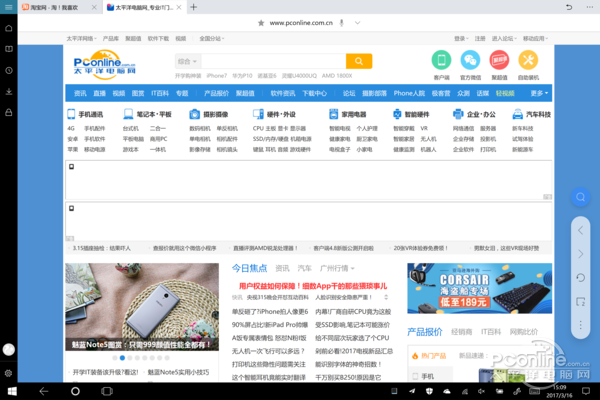
Task: Open the 笔记本·平板 category laptop icon
Action: click(128, 114)
